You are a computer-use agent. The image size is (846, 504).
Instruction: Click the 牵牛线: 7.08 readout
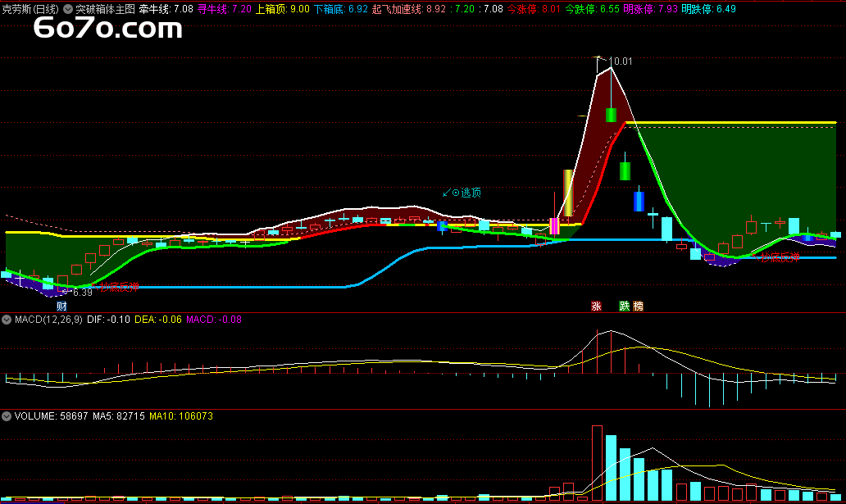[x=166, y=9]
